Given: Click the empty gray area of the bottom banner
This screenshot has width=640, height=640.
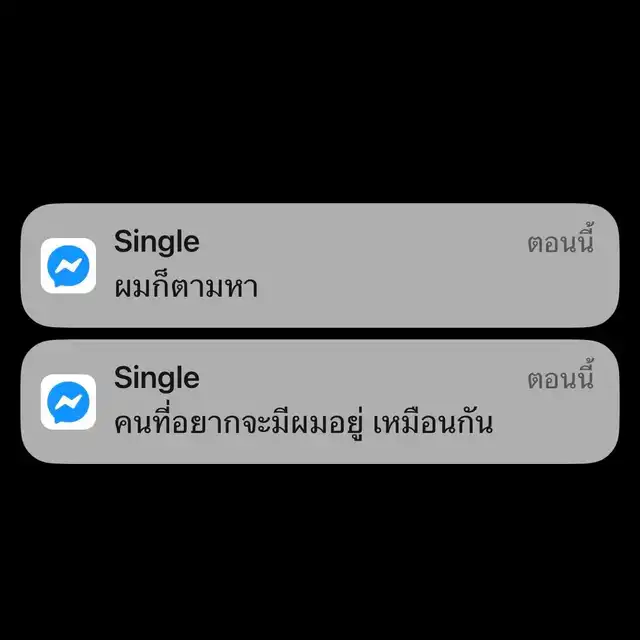Looking at the screenshot, I should tap(551, 424).
